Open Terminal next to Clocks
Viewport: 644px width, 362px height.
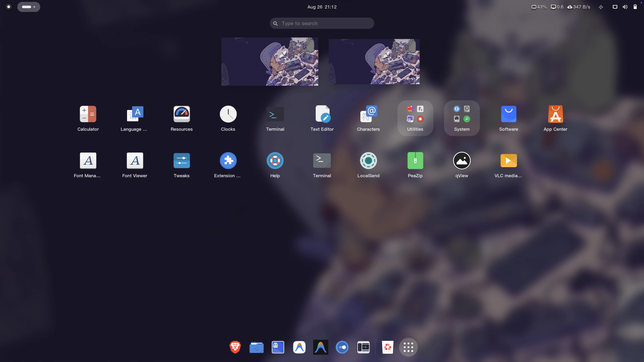click(x=275, y=114)
